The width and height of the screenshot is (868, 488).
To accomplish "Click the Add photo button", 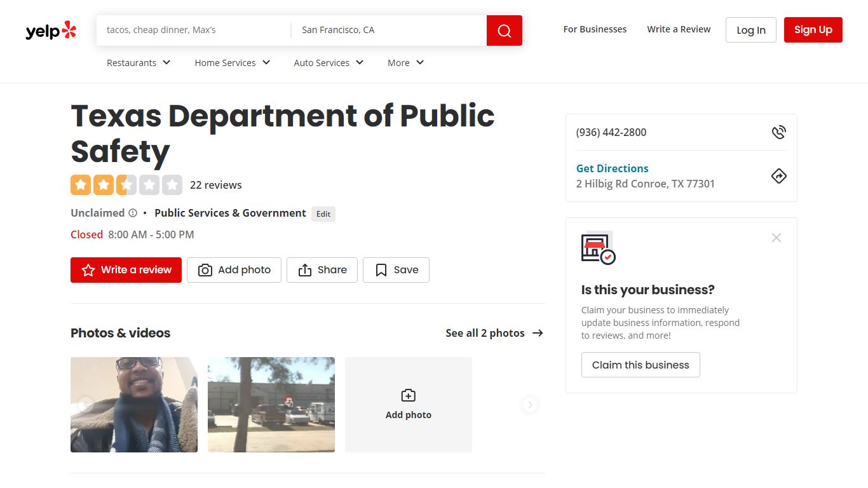I will (234, 270).
